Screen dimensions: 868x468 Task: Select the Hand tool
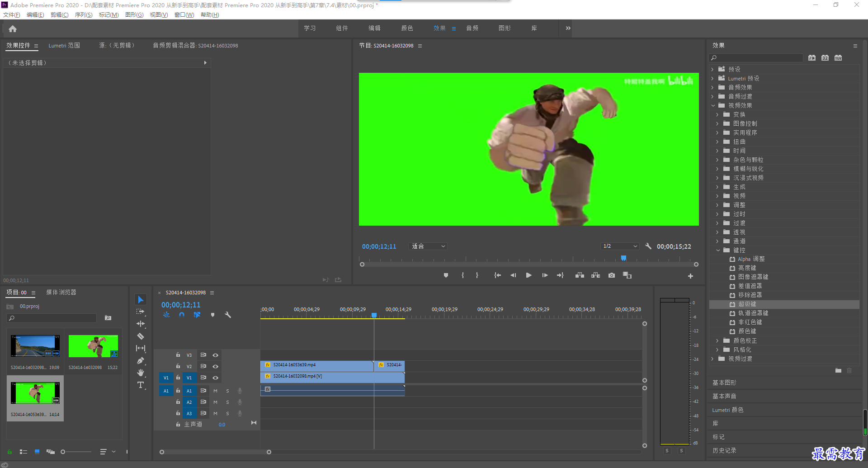coord(141,373)
